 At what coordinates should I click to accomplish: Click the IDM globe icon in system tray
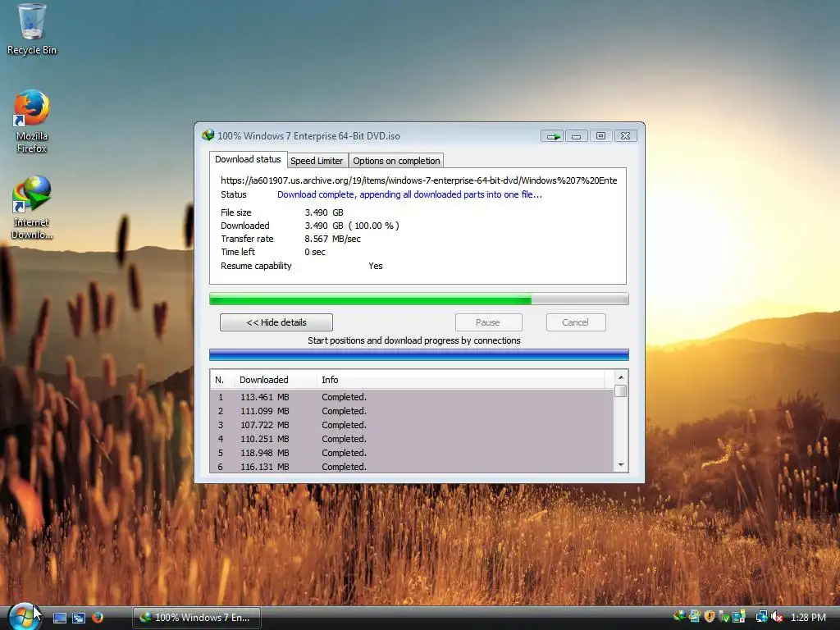tap(679, 617)
